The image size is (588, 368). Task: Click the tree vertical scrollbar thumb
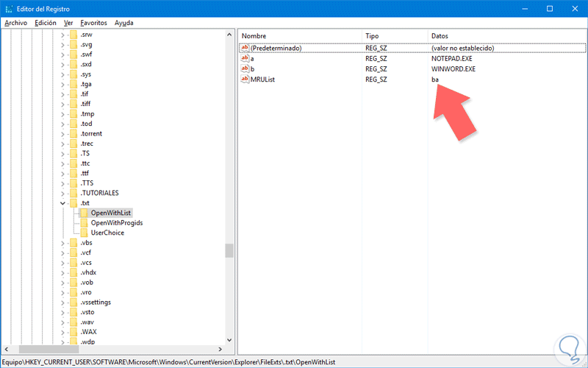pyautogui.click(x=229, y=250)
